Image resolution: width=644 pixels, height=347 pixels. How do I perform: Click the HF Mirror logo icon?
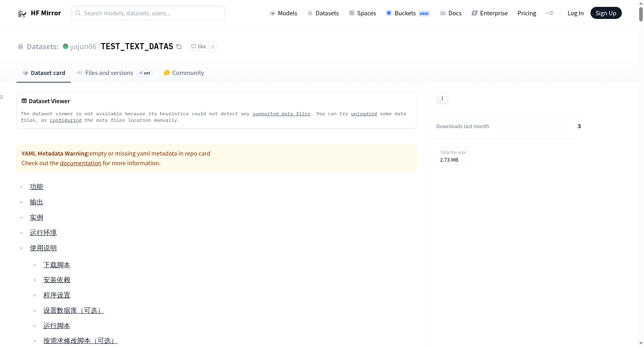pyautogui.click(x=22, y=13)
